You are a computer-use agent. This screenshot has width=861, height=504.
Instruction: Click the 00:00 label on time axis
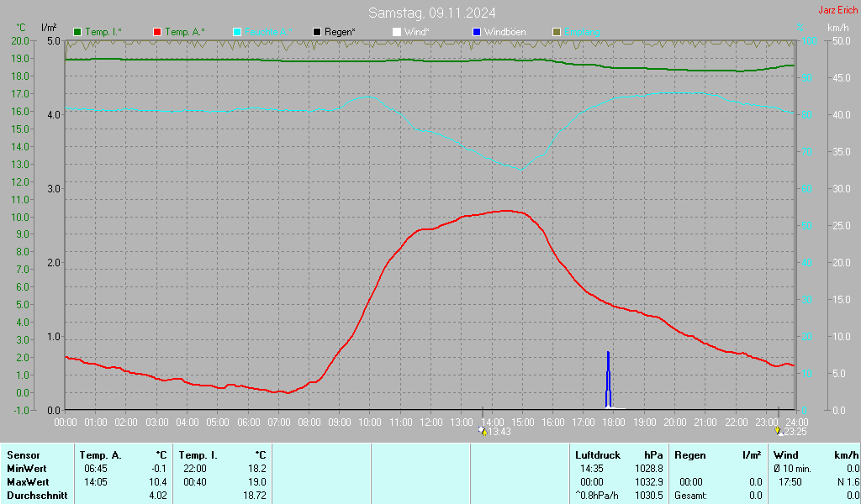pos(66,423)
